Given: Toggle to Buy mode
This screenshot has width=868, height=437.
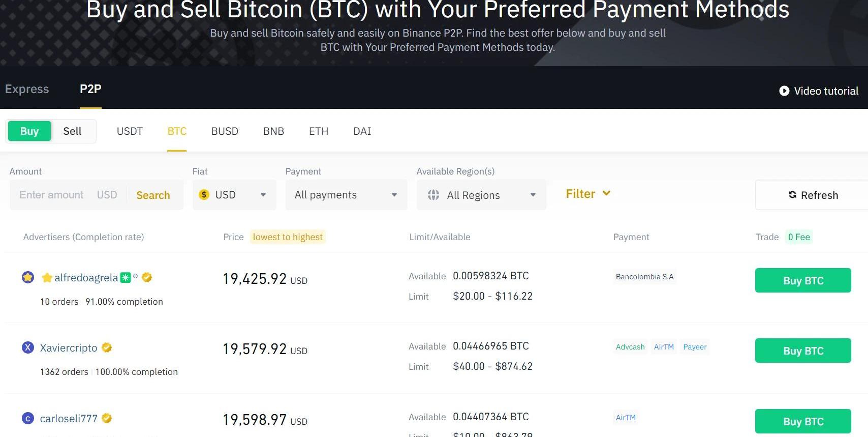Looking at the screenshot, I should pos(29,131).
